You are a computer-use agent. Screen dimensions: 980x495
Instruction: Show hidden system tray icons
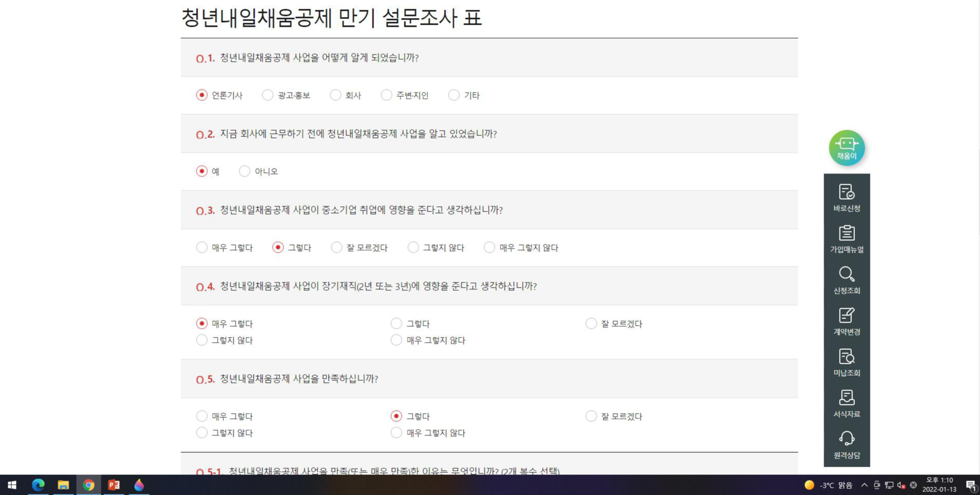(864, 485)
